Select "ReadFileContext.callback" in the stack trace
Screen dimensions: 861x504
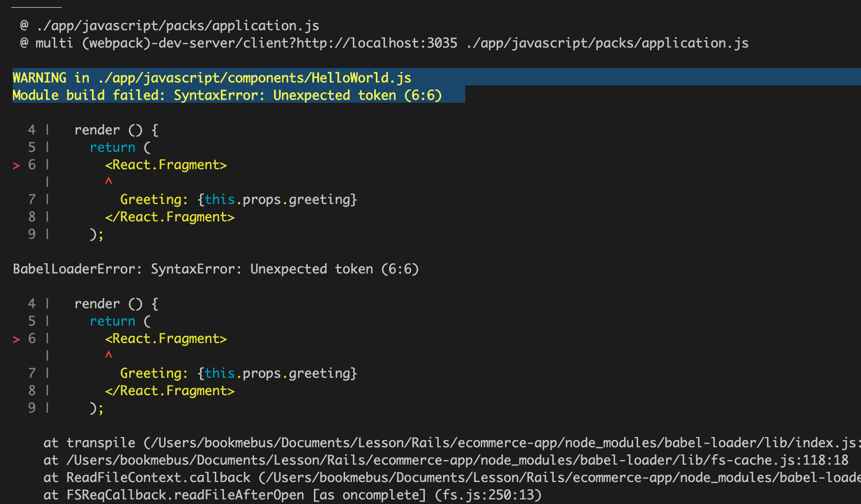pos(158,478)
